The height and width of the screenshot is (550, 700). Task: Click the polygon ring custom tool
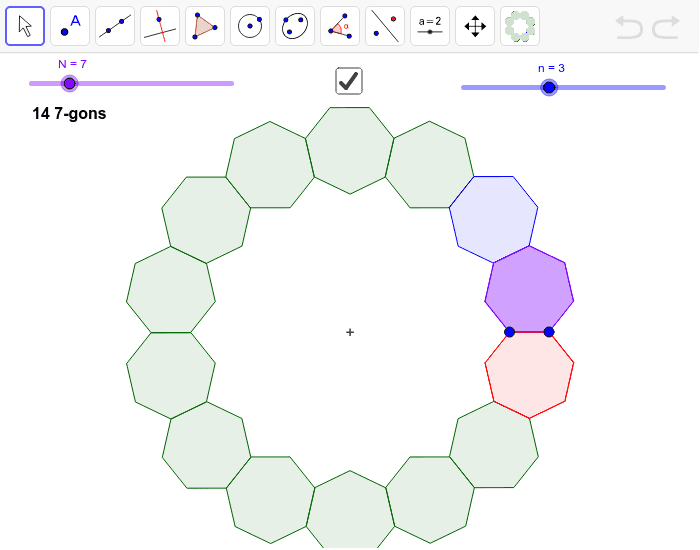pos(520,26)
